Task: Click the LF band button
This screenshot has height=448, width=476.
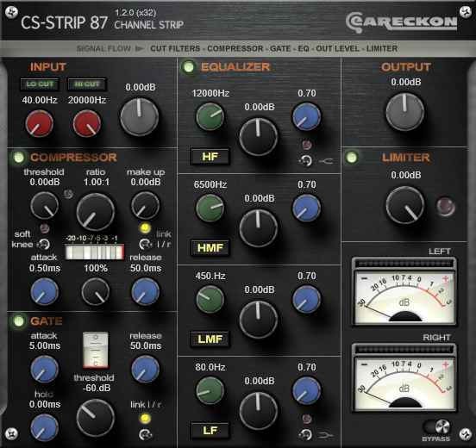Action: point(210,431)
